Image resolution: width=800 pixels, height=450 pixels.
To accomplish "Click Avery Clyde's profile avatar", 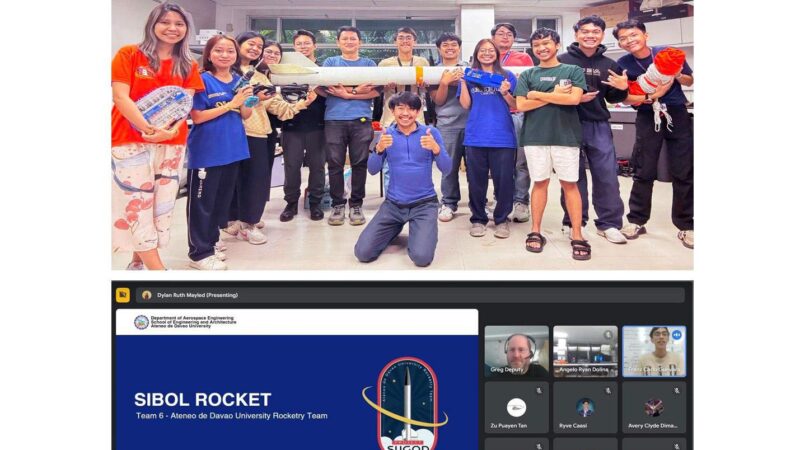I will (654, 408).
